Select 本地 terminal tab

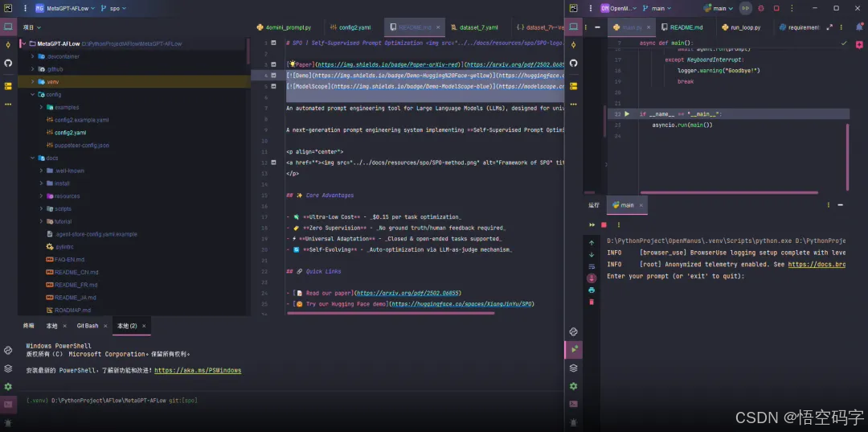click(x=51, y=326)
